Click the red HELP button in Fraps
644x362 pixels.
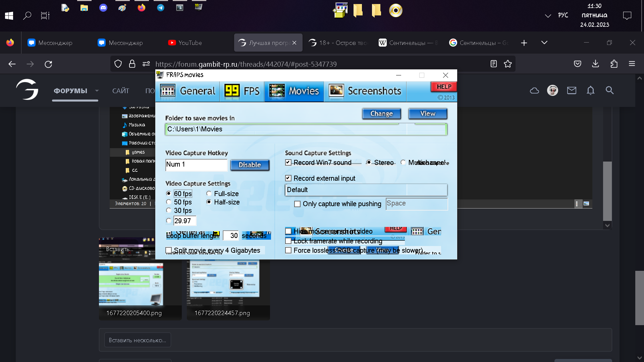(x=444, y=87)
